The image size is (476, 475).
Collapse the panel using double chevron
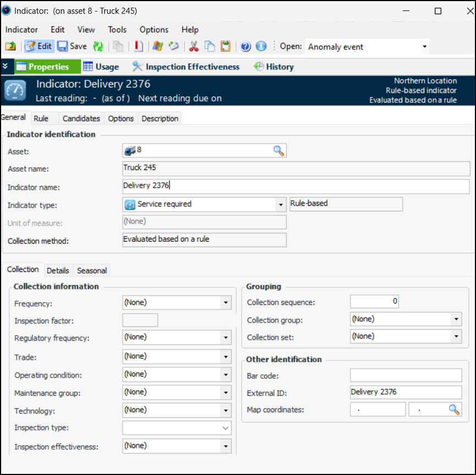5,67
